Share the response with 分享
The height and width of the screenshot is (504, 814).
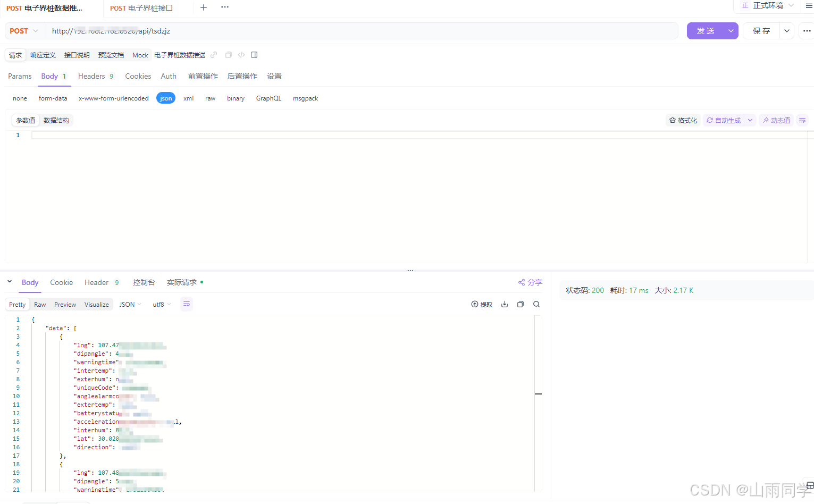point(530,282)
